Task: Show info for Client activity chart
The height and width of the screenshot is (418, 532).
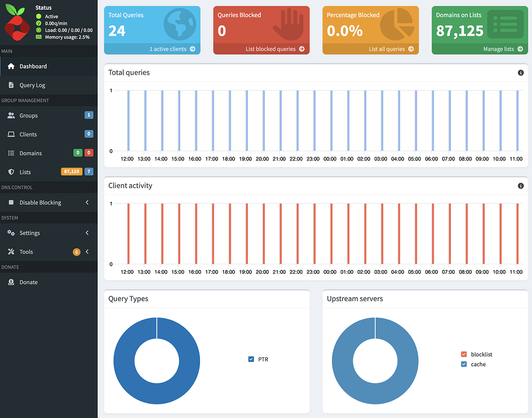Action: click(521, 185)
